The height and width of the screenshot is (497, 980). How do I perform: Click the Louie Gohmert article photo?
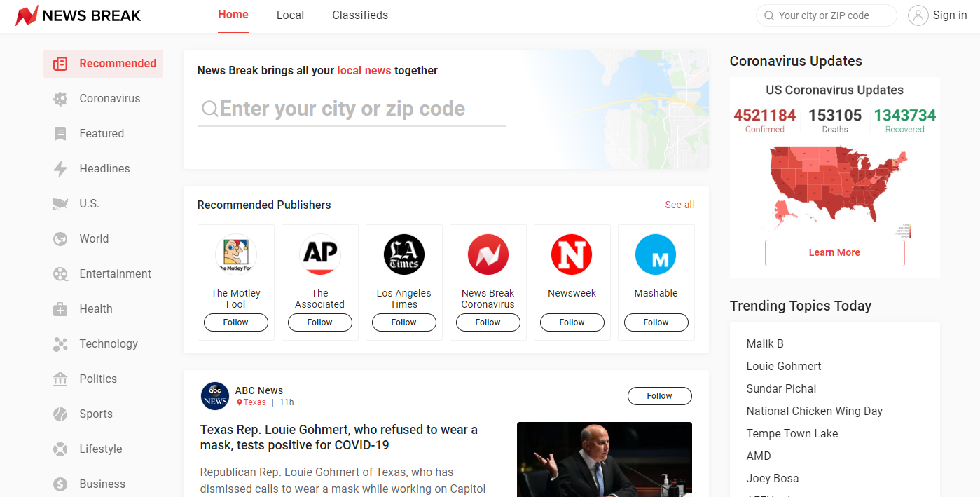coord(605,459)
